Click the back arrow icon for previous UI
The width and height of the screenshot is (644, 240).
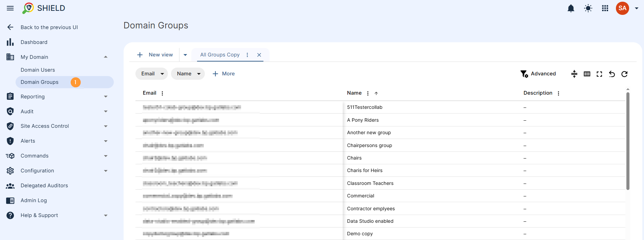10,27
